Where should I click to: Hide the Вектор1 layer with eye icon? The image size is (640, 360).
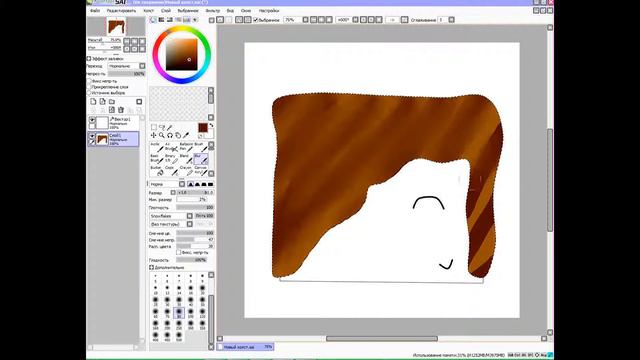coord(92,120)
